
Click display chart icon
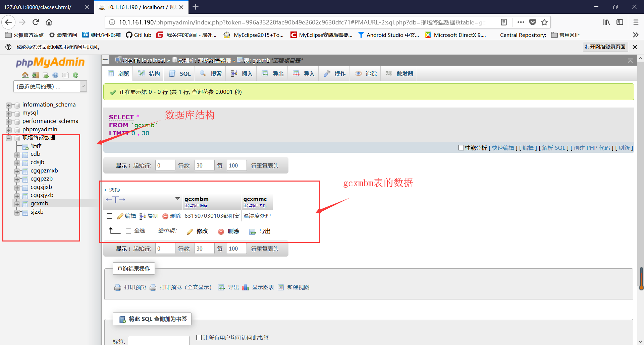click(246, 287)
